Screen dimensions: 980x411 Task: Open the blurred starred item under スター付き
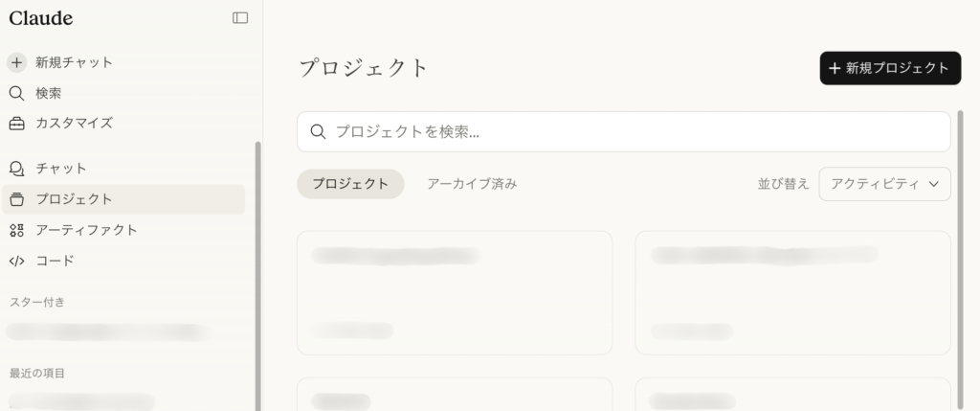(x=105, y=332)
